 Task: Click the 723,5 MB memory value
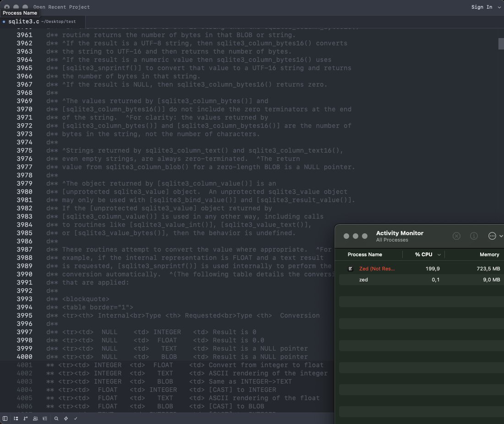coord(488,269)
